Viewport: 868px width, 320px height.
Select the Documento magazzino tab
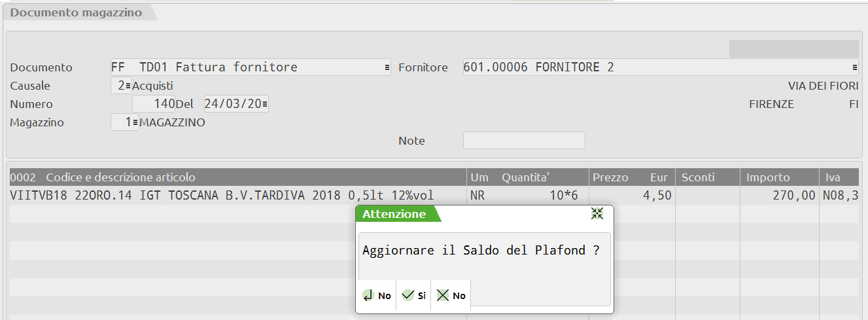[x=77, y=13]
